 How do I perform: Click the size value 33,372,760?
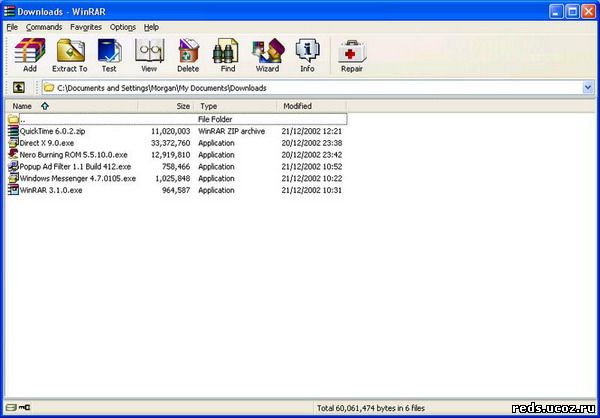[x=171, y=143]
